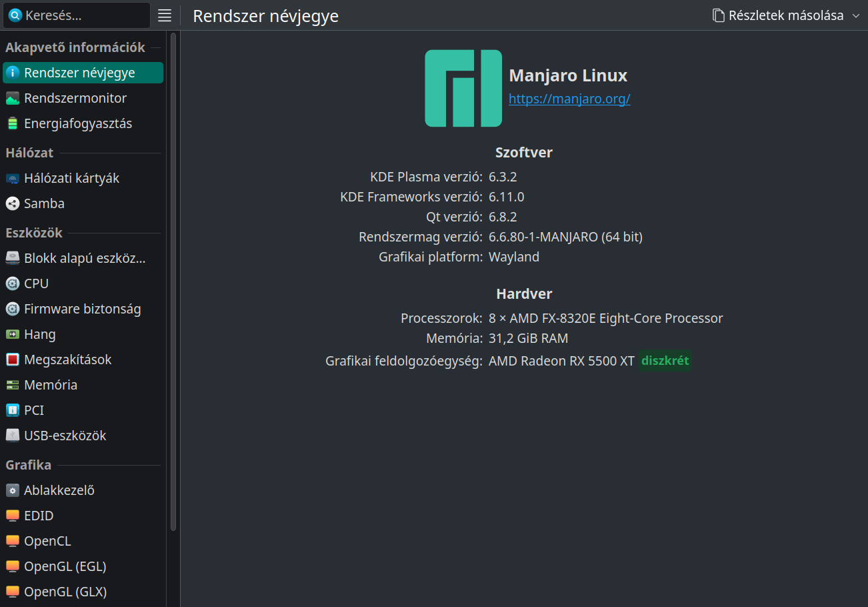This screenshot has height=607, width=868.
Task: Focus the Keresés search field
Action: click(x=77, y=15)
